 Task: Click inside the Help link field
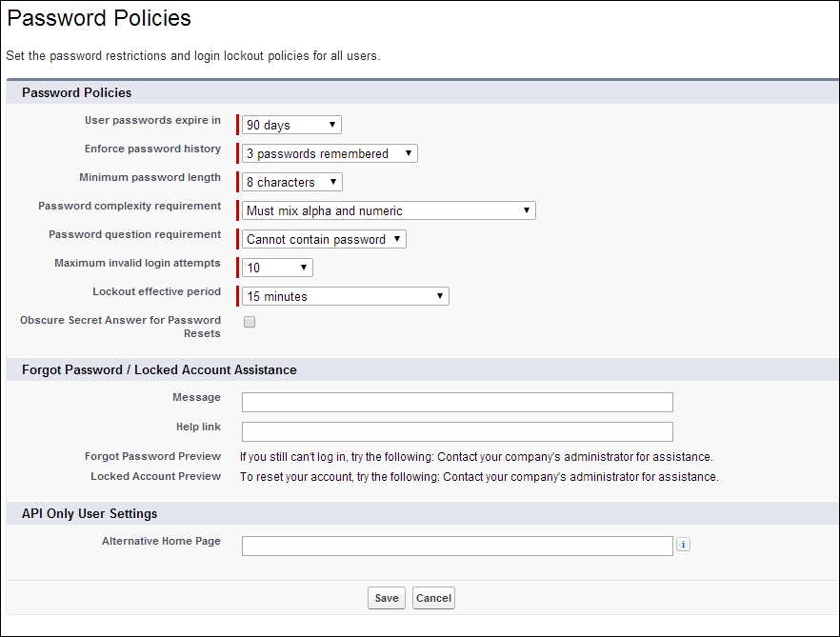click(457, 431)
